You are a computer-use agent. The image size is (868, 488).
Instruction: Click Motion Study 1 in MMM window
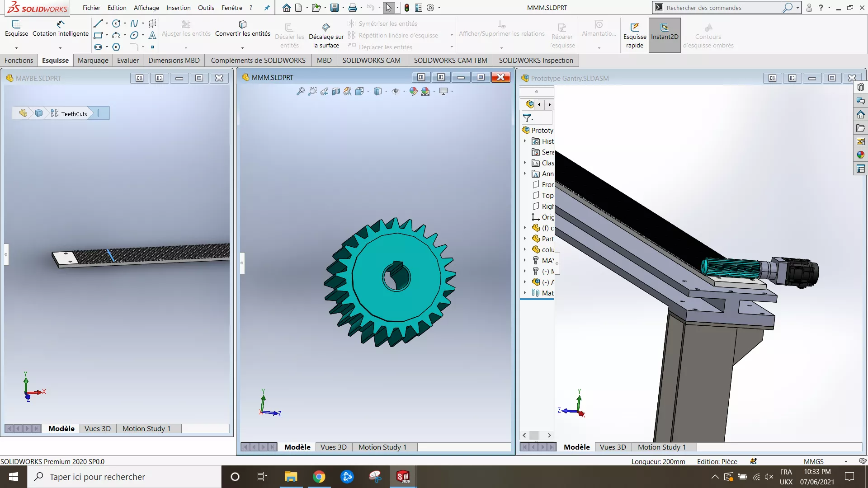click(382, 447)
